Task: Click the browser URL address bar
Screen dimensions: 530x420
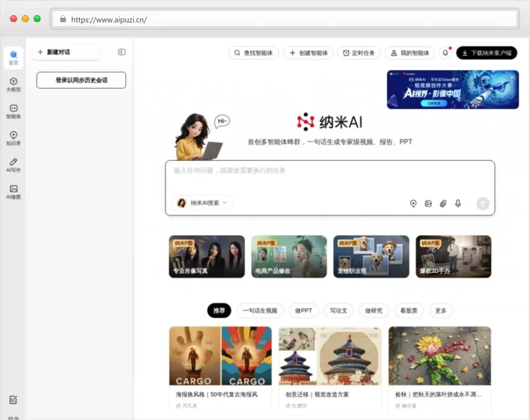Action: (x=285, y=19)
